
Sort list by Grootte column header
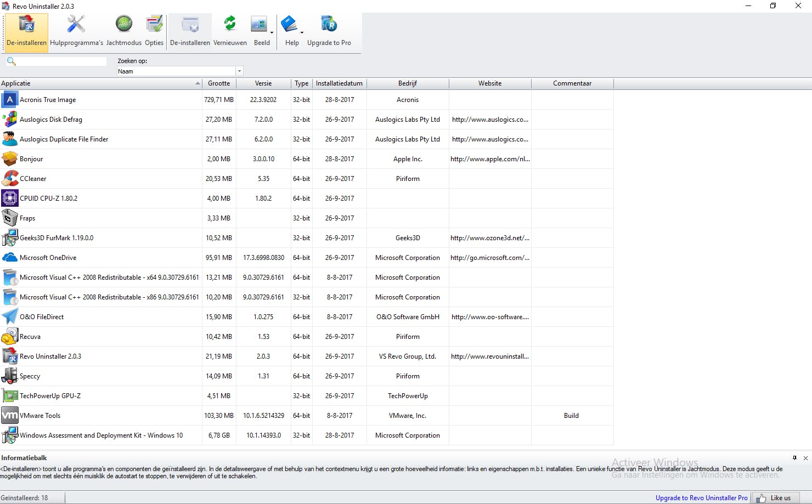tap(219, 83)
